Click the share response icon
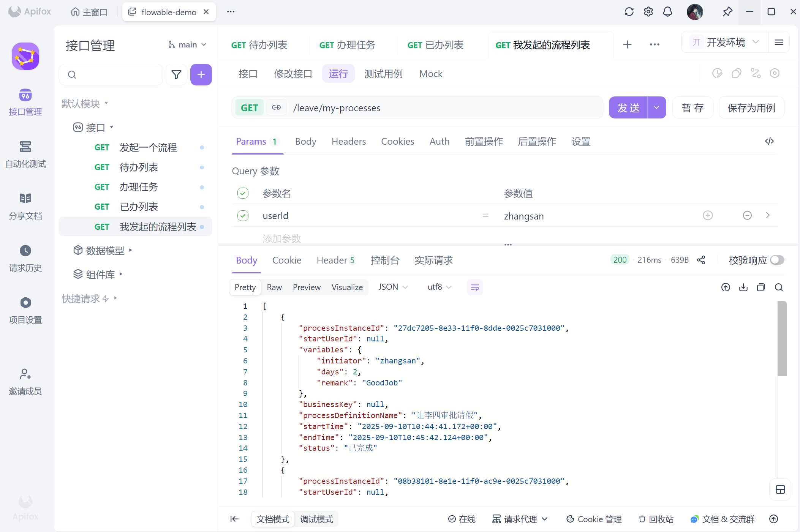This screenshot has height=532, width=800. (701, 260)
